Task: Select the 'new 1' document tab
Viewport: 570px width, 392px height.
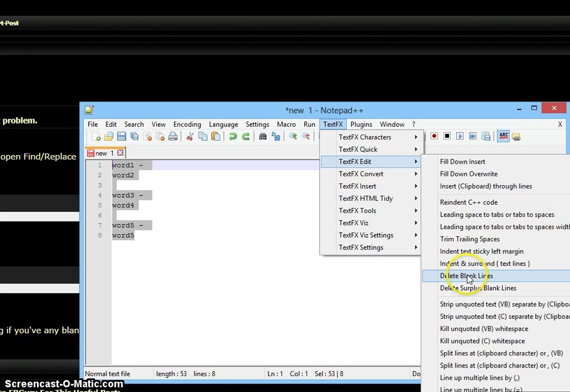Action: tap(105, 153)
